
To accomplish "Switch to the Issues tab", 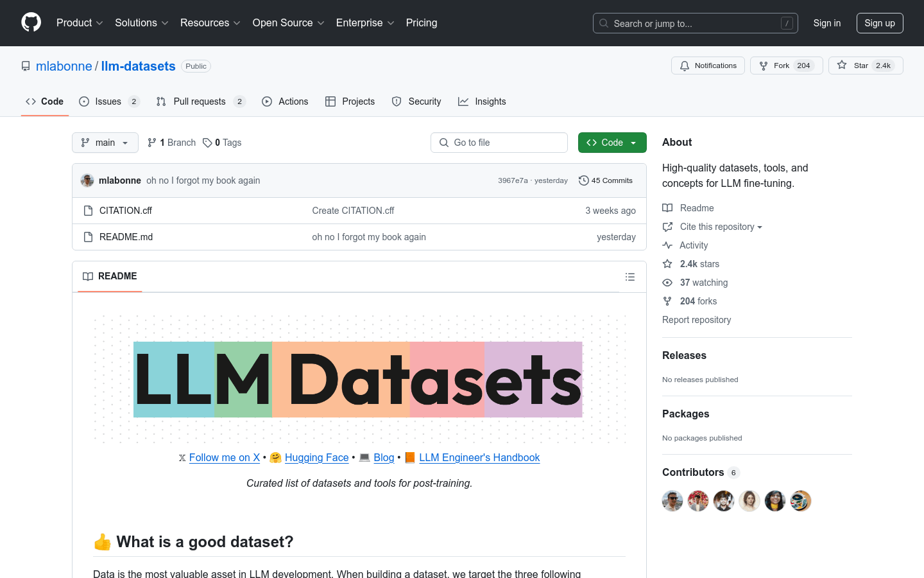I will 109,101.
